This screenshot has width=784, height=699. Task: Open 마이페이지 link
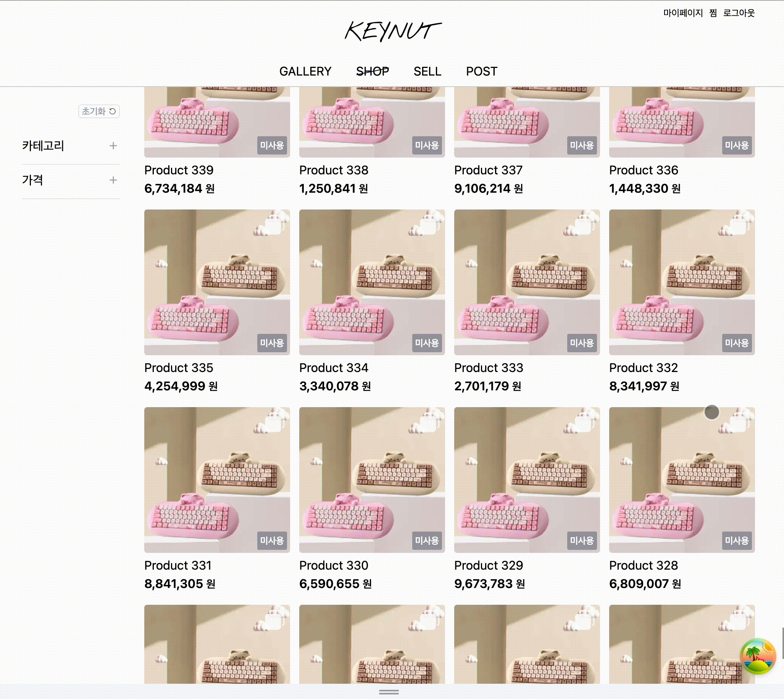682,13
